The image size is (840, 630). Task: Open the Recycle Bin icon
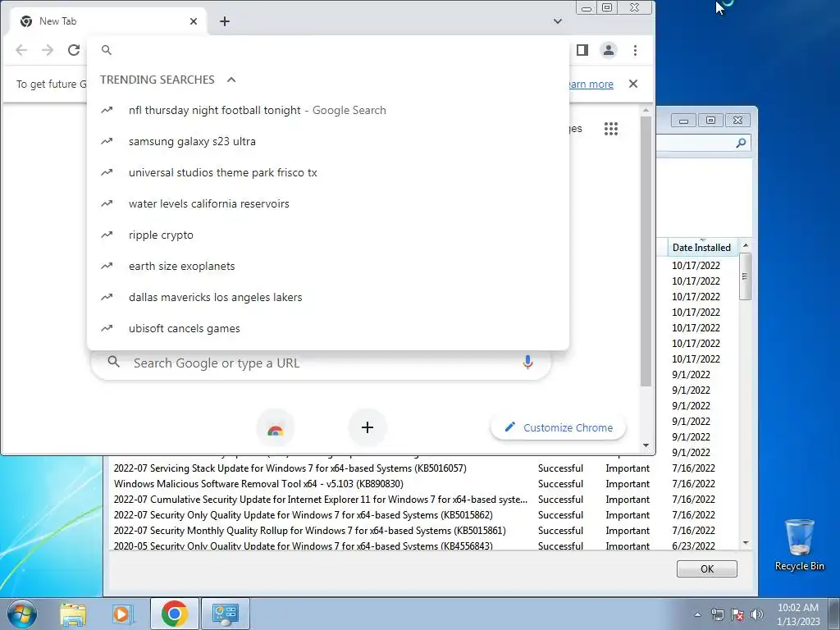[799, 545]
